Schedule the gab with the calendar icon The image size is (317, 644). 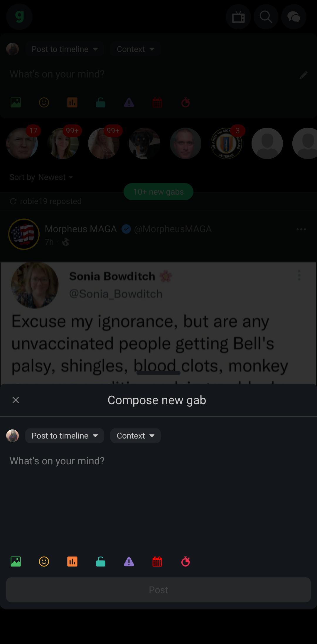tap(157, 561)
